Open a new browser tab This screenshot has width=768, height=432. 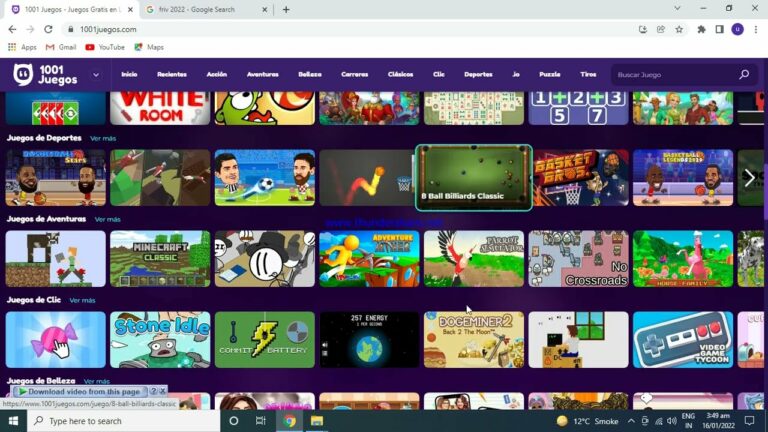286,9
